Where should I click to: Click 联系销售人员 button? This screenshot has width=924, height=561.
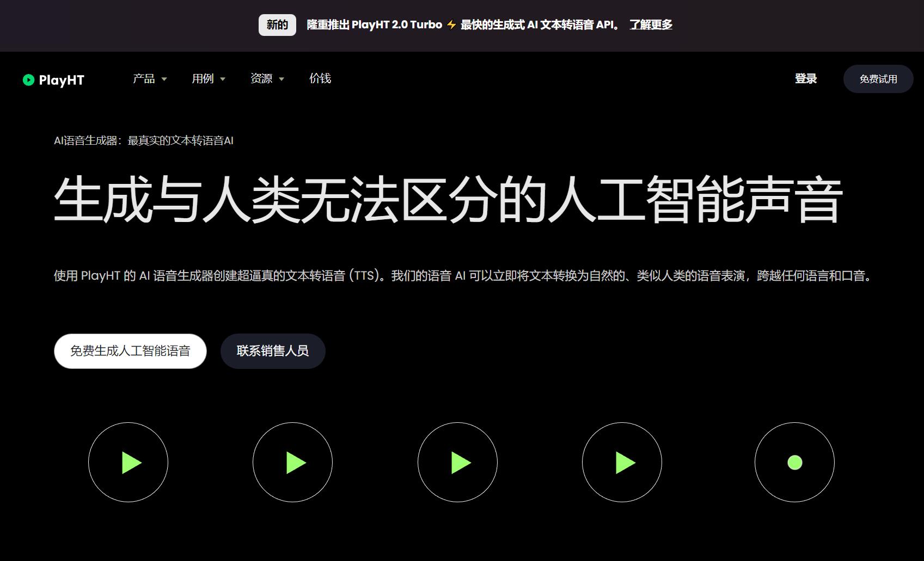273,351
